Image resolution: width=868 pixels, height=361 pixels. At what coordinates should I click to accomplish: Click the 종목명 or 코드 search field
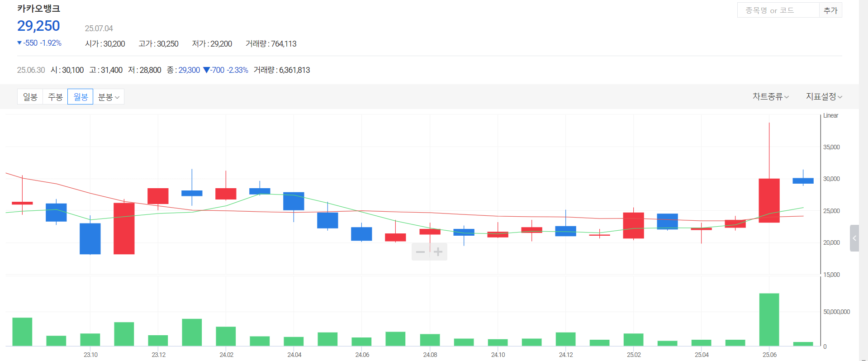coord(778,10)
